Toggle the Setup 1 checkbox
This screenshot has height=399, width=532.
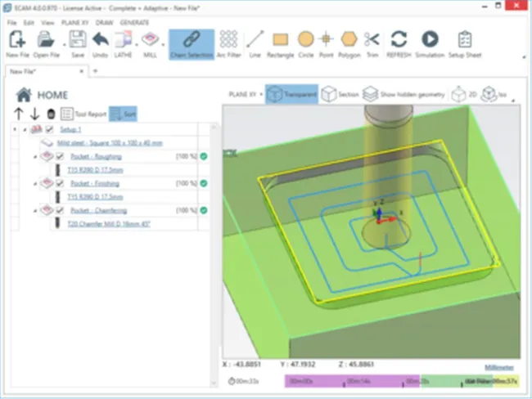pyautogui.click(x=50, y=129)
